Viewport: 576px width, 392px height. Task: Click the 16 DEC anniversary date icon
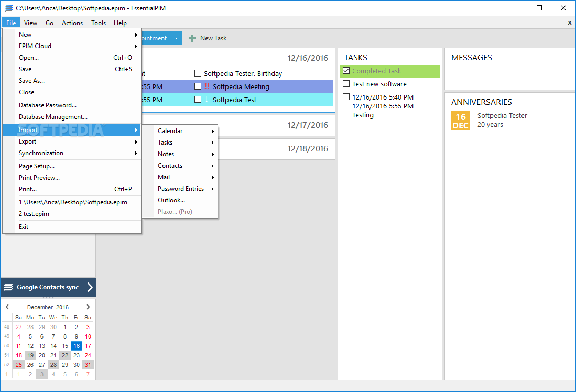461,121
